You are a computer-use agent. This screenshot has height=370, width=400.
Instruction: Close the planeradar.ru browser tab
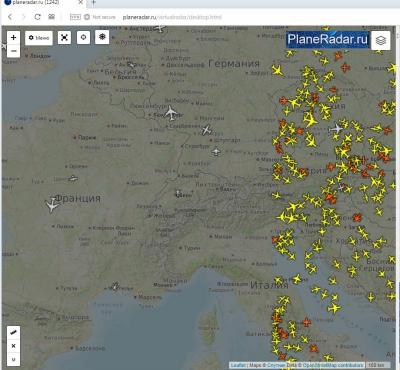[81, 2]
